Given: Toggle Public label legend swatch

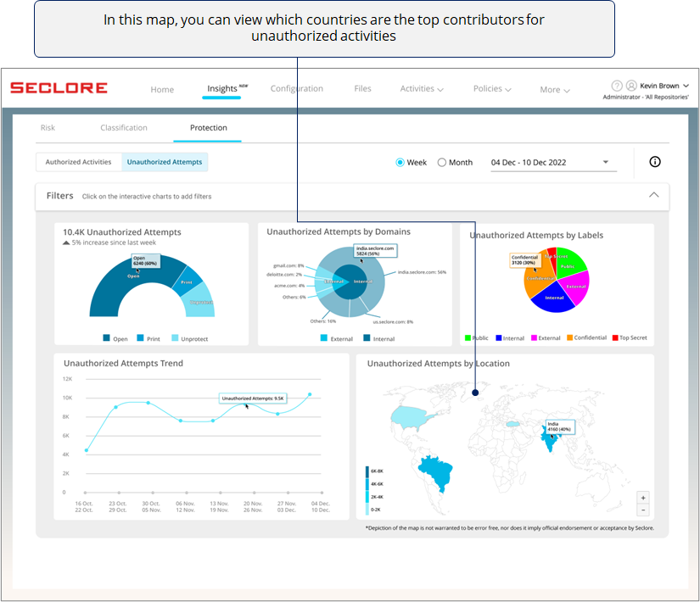Looking at the screenshot, I should click(468, 337).
